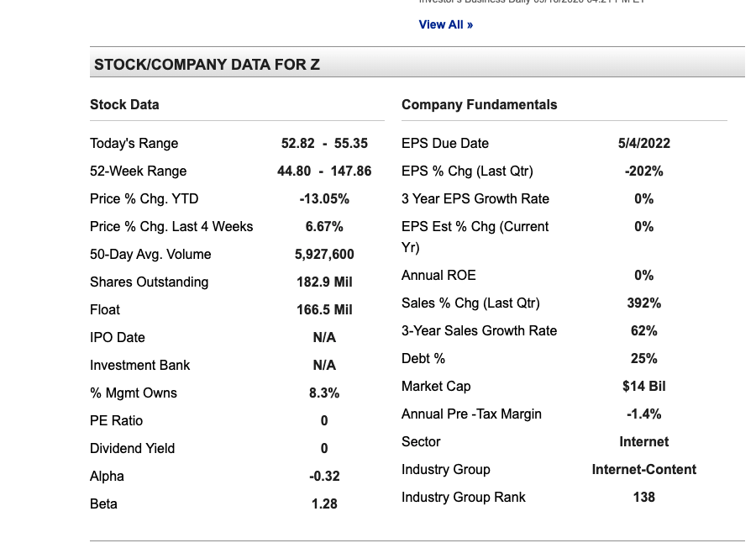Click the 'Today's Range' label

click(x=134, y=144)
